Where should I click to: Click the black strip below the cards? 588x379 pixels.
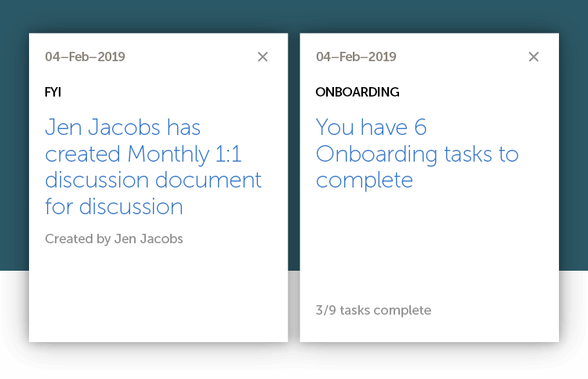(x=294, y=362)
